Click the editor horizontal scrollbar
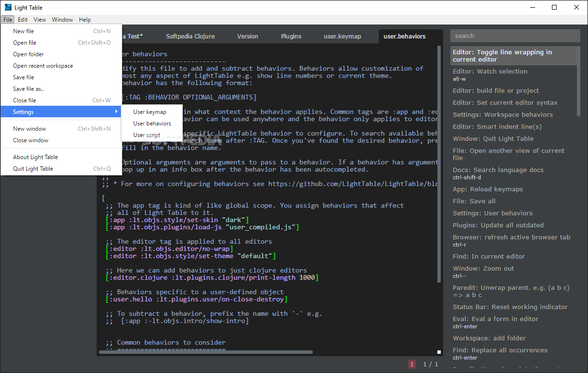 tap(205, 352)
